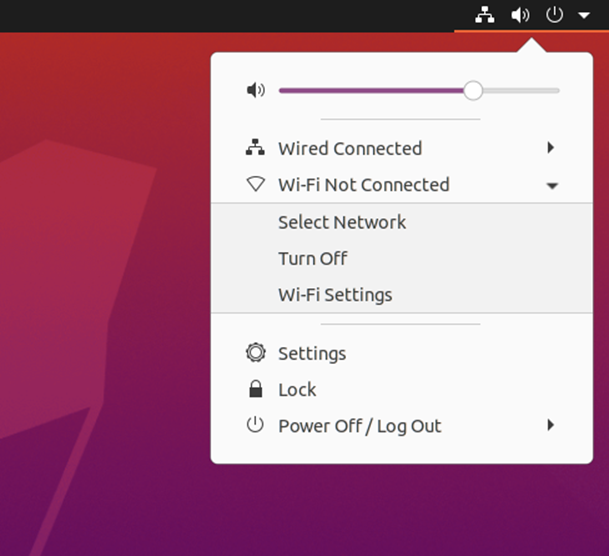
Task: Expand the Power Off / Log Out arrow
Action: click(551, 425)
